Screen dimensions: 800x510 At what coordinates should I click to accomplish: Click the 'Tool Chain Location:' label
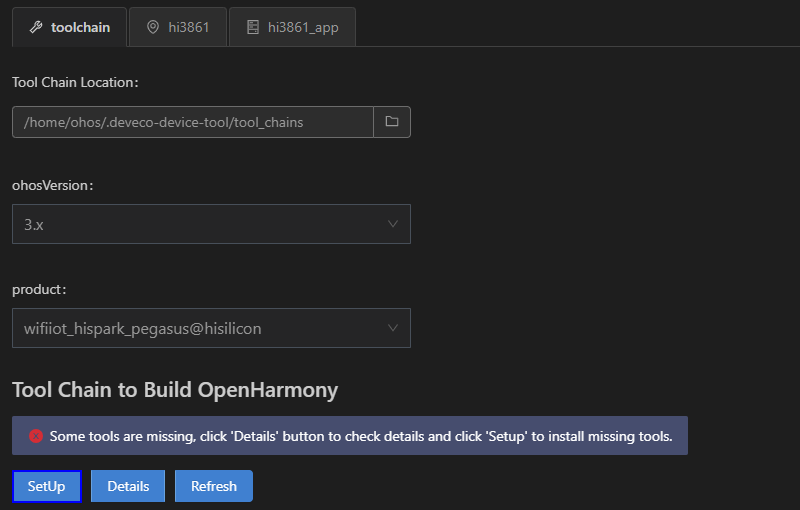click(x=75, y=82)
